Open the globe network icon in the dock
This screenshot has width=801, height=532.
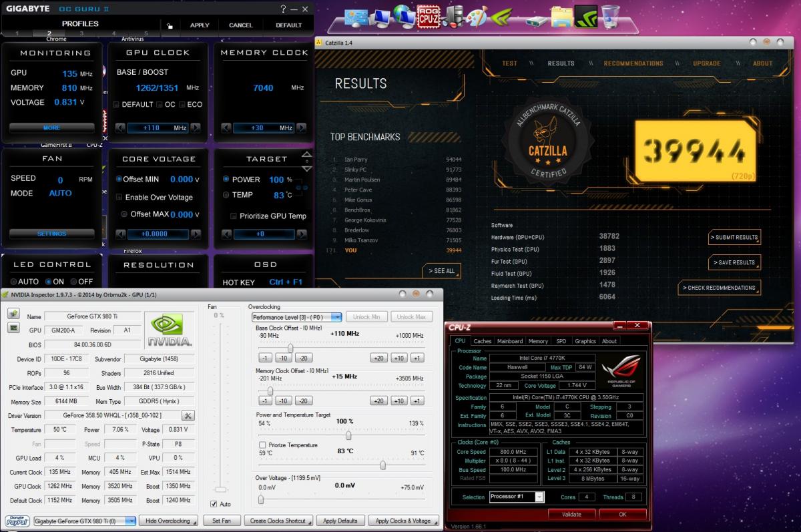pos(403,15)
